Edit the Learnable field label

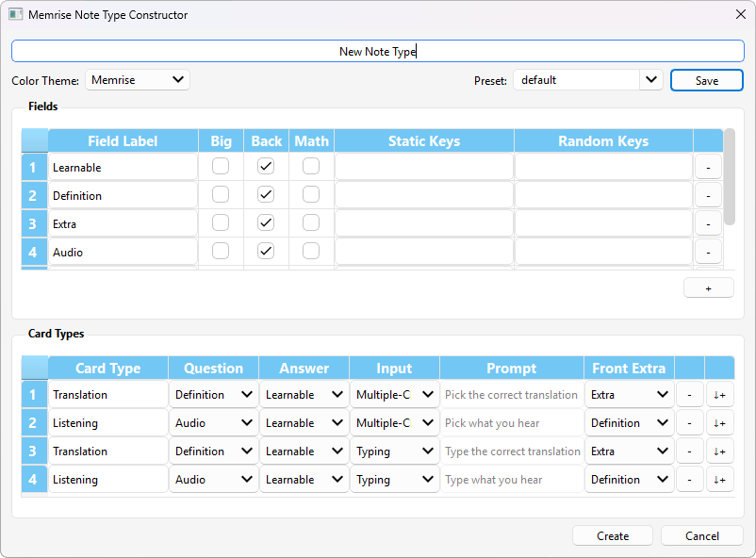click(x=123, y=168)
